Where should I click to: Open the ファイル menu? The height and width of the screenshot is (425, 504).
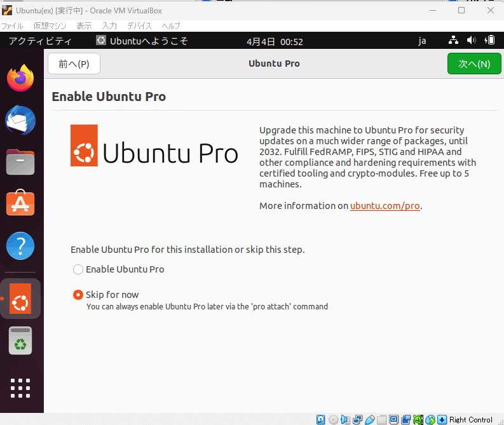tap(12, 25)
